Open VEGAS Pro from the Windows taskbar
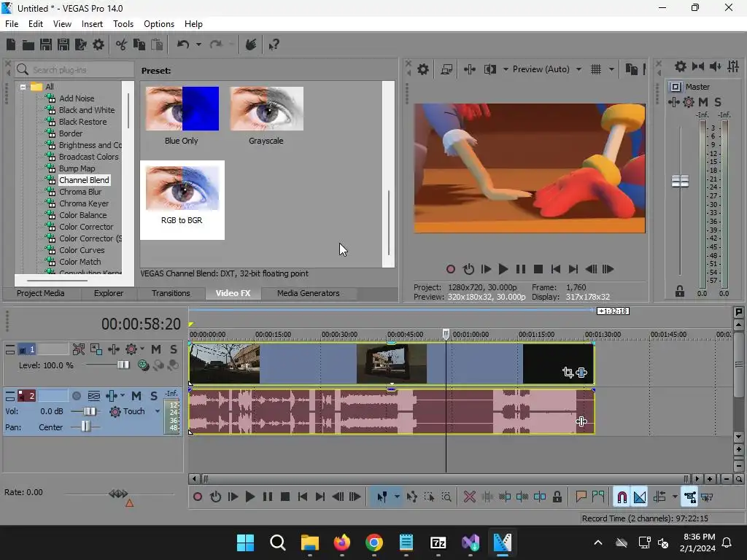This screenshot has width=747, height=560. coord(502,542)
